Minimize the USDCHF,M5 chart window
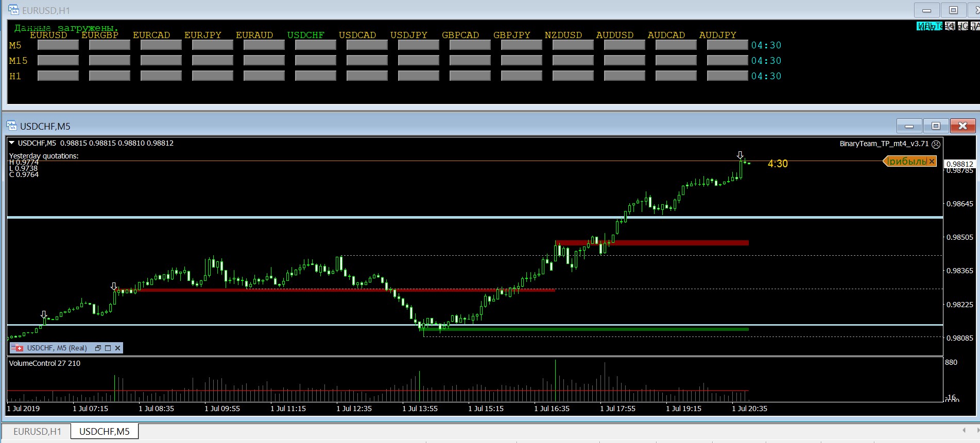Screen dimensions: 980x443 click(x=909, y=126)
